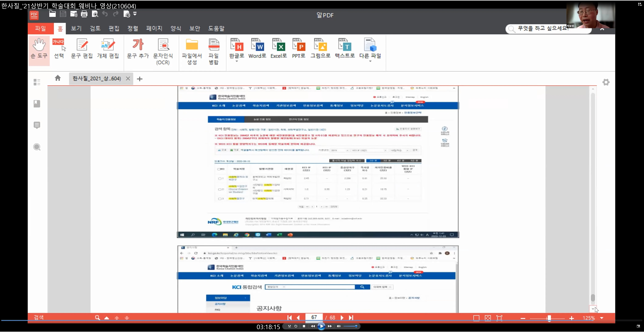Click the zoom level slider handle
This screenshot has width=644, height=332.
point(549,318)
